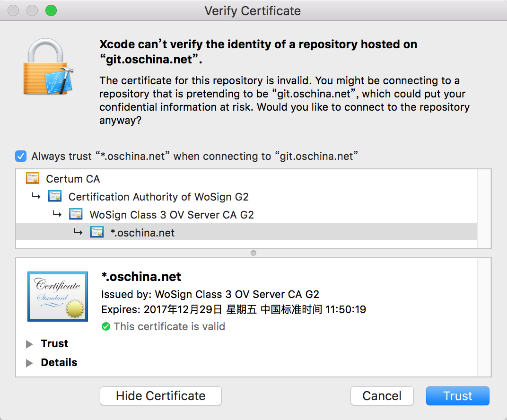The width and height of the screenshot is (507, 420).
Task: Click the *.oschina.net chain certificate icon
Action: [x=97, y=233]
